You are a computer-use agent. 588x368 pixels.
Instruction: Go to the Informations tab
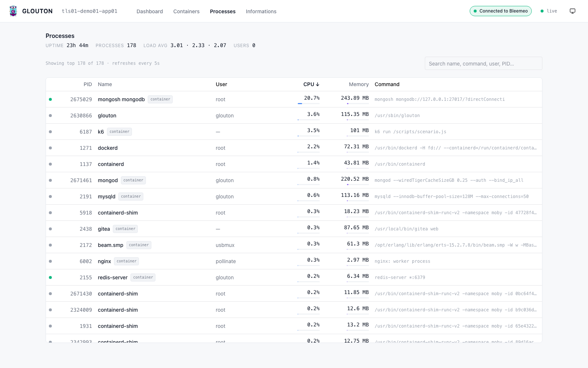coord(261,11)
